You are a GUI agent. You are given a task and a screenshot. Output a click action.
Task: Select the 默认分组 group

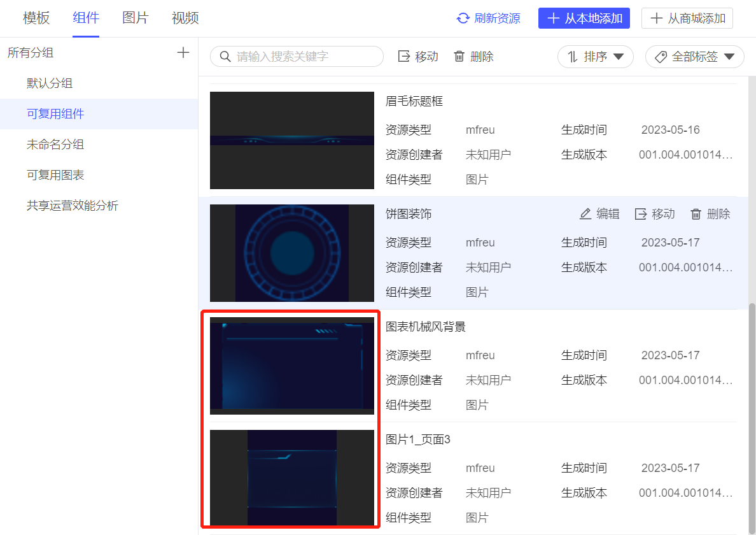point(50,83)
